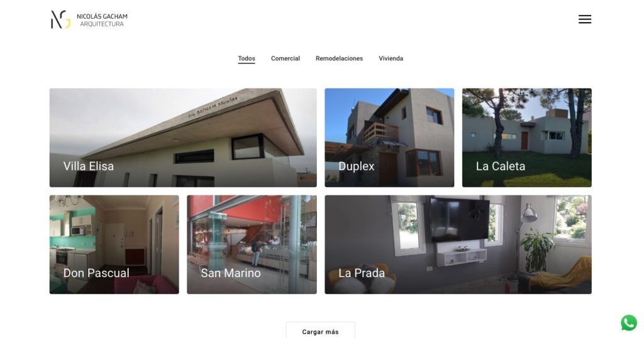The image size is (644, 338).
Task: Load more projects with Cargar más
Action: tap(320, 330)
